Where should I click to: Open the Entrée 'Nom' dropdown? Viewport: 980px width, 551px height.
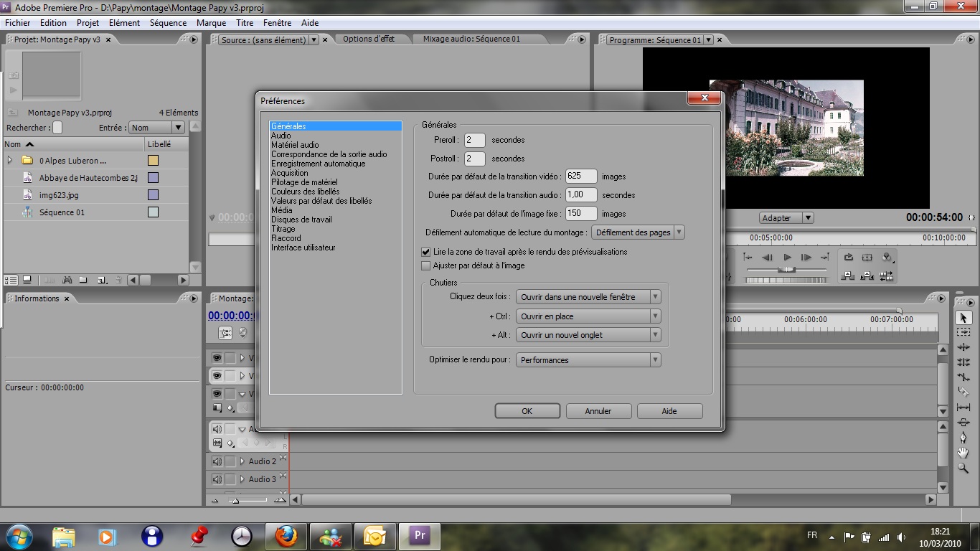coord(156,128)
